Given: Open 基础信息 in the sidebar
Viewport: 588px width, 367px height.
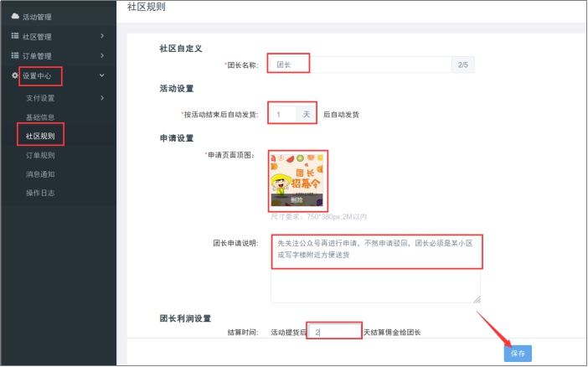Looking at the screenshot, I should (x=40, y=117).
